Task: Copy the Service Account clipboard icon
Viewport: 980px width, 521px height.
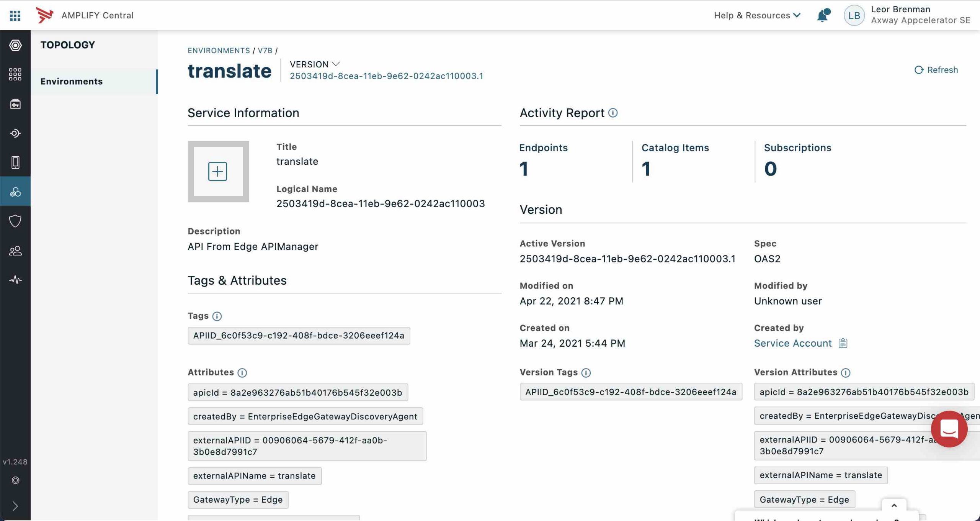Action: tap(843, 343)
